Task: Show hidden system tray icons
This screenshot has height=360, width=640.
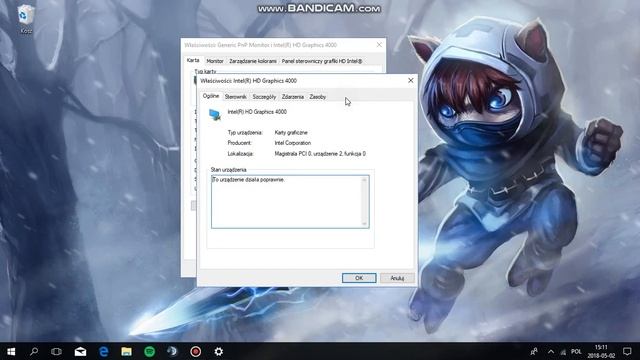Action: coord(551,351)
